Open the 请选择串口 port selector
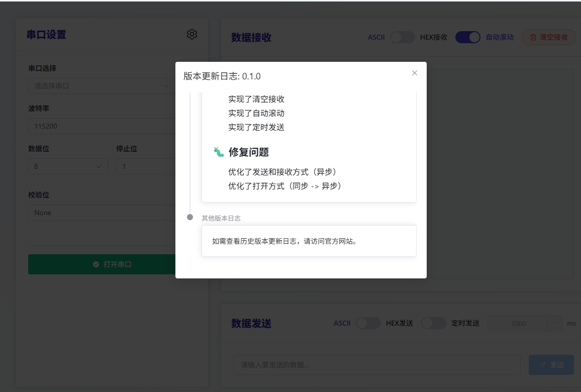 [101, 86]
